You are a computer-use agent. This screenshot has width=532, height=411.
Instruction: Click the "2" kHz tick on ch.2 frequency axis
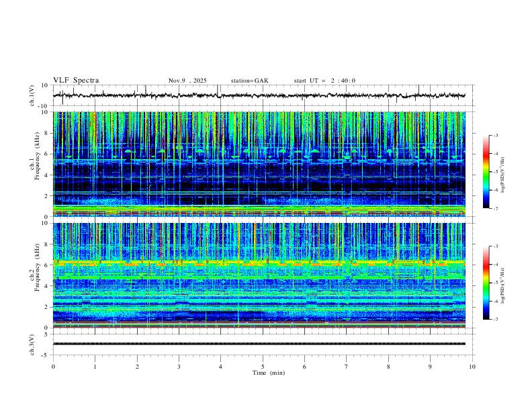(x=47, y=307)
